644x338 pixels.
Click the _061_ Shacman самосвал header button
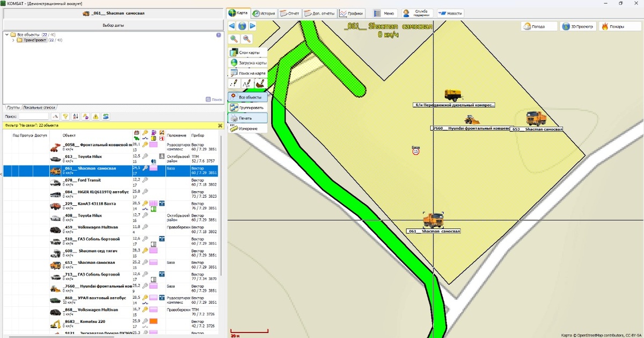coord(113,14)
